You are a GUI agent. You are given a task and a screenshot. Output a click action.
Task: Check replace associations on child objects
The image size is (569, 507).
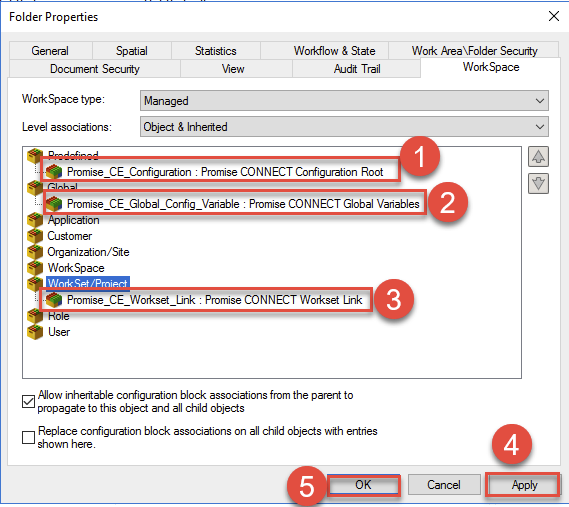point(28,437)
